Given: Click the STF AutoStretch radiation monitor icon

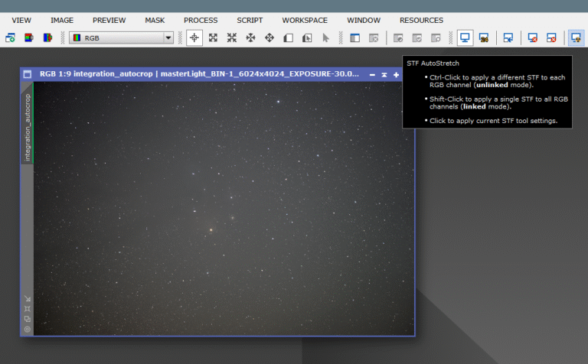Looking at the screenshot, I should tap(576, 37).
